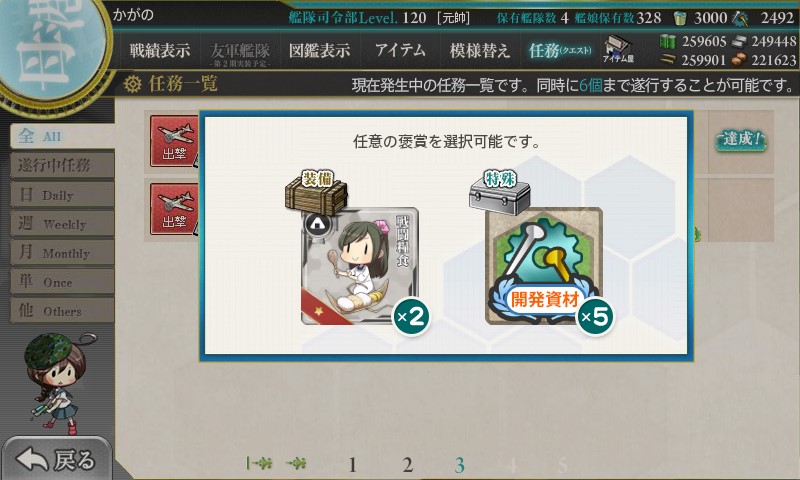This screenshot has width=800, height=480.
Task: Open the 模様替え furniture menu
Action: (x=480, y=50)
